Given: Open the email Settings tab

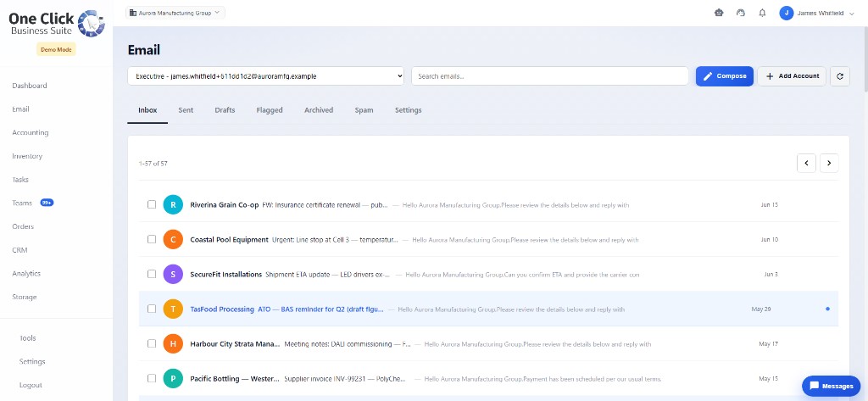Looking at the screenshot, I should 408,110.
